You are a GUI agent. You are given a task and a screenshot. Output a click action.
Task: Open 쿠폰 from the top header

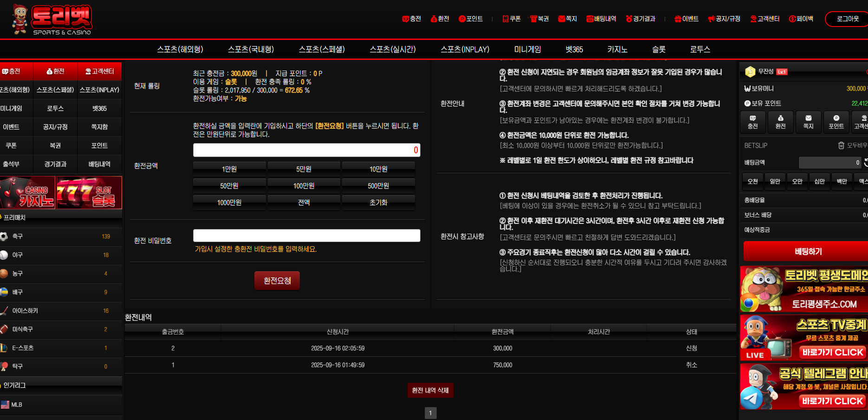tap(511, 19)
